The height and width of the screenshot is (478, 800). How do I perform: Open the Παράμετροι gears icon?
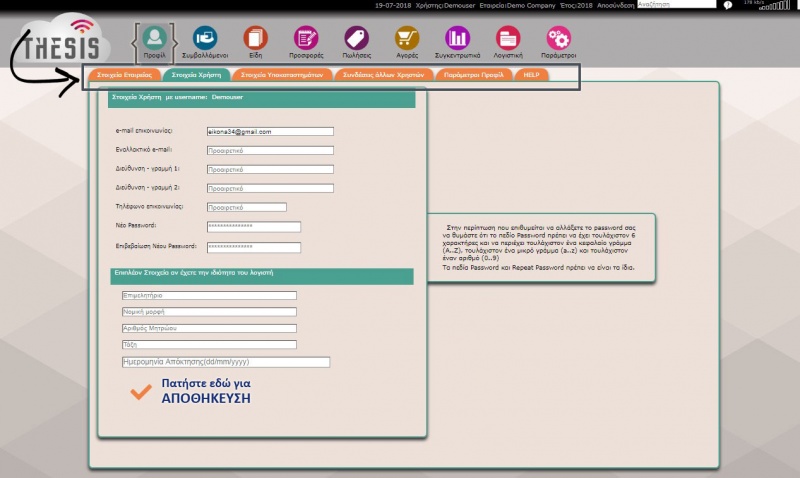pos(559,39)
